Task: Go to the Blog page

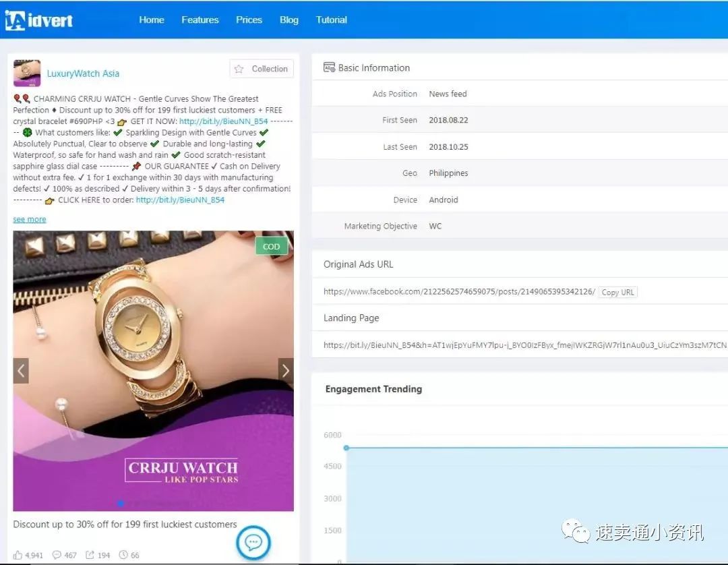Action: pyautogui.click(x=289, y=20)
